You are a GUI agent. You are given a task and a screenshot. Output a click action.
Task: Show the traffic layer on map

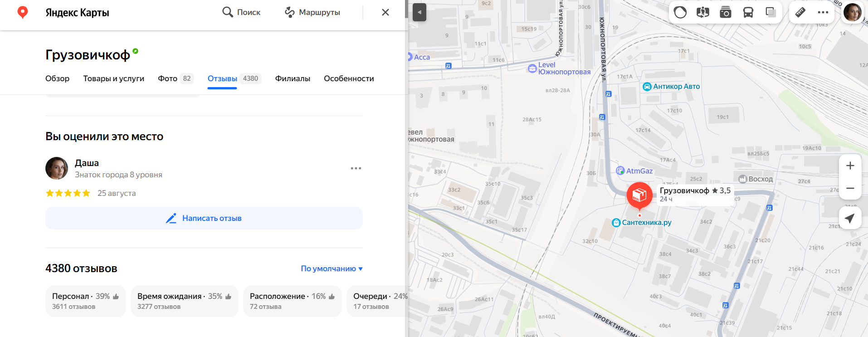(680, 12)
